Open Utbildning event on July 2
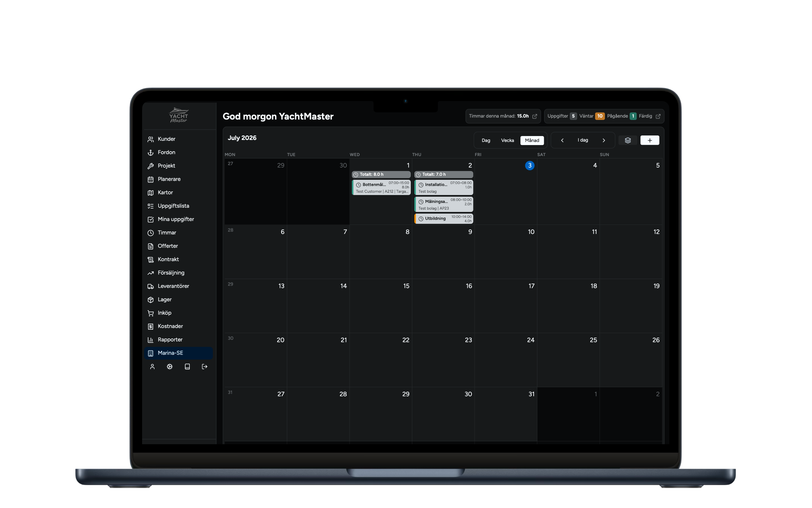Screen dimensions: 812x508 [x=443, y=218]
